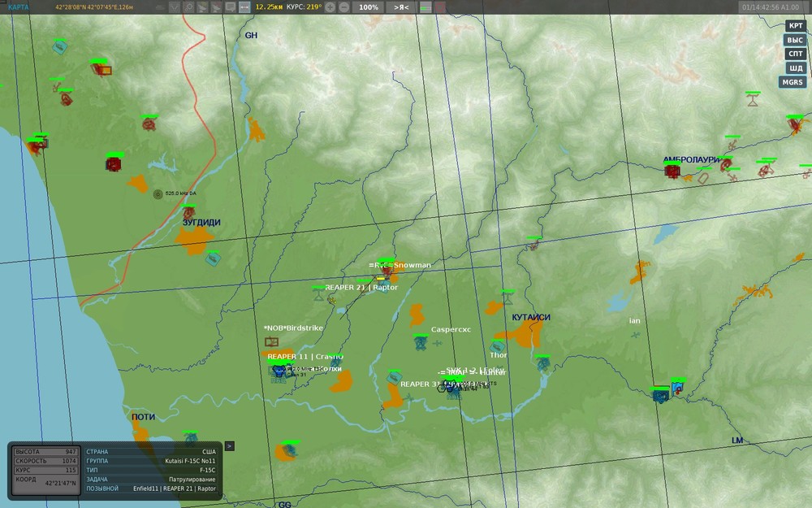Select the 525.0 kHz DA beacon icon
Viewport: 812px width, 508px height.
click(x=158, y=194)
